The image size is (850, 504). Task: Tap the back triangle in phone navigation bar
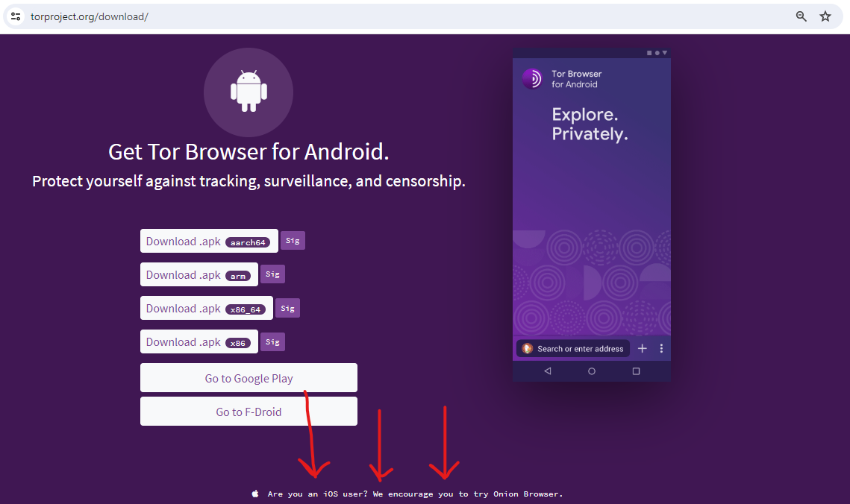click(x=548, y=371)
